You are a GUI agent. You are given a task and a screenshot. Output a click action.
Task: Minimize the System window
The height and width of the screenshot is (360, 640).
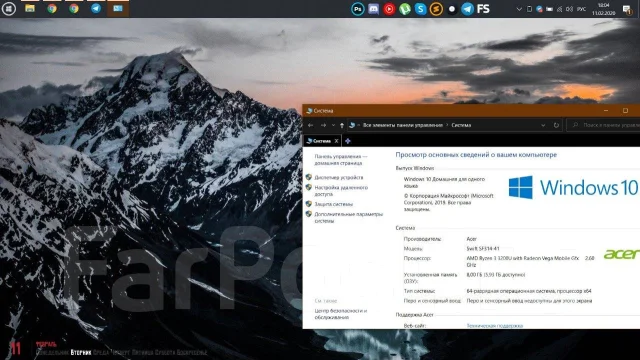click(x=606, y=111)
